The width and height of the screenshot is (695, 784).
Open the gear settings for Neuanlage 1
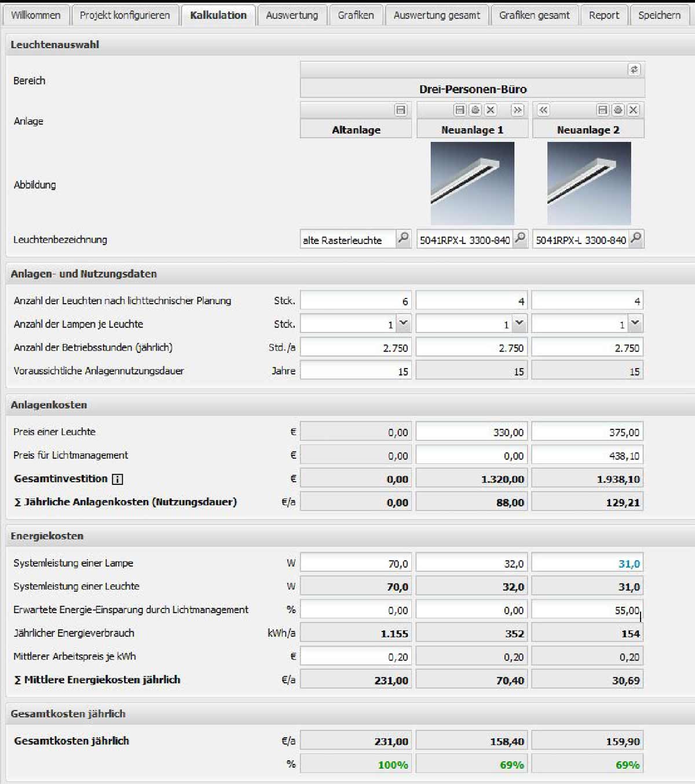(x=475, y=110)
